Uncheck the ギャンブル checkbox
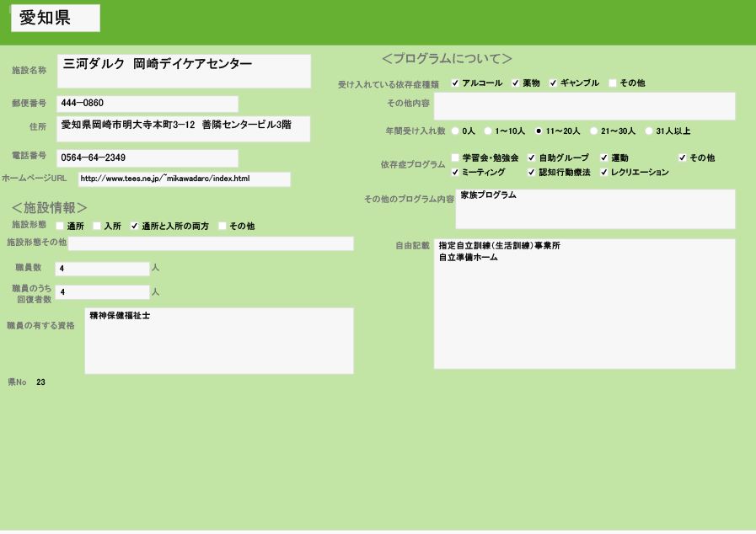Viewport: 756px width, 534px height. point(554,83)
